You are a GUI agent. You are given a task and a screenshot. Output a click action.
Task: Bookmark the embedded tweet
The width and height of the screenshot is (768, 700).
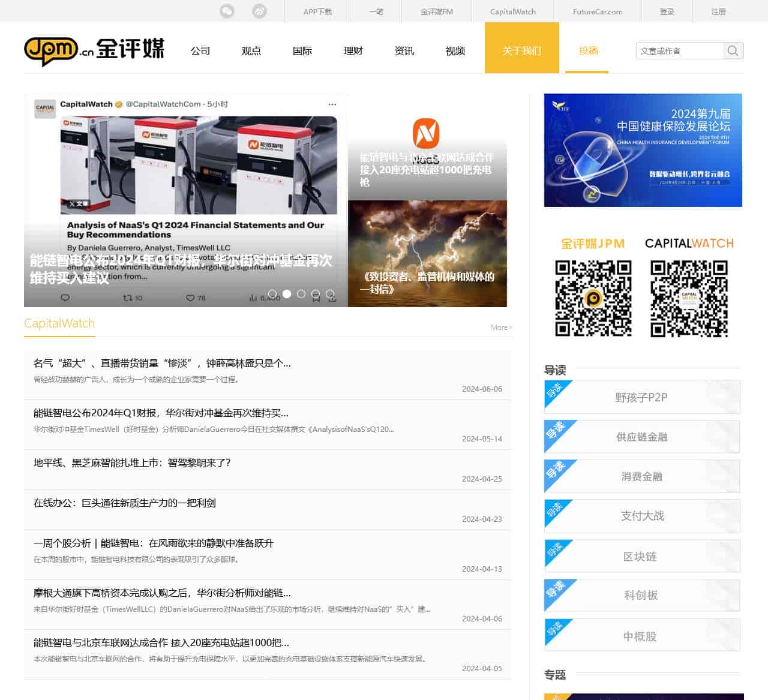point(316,297)
